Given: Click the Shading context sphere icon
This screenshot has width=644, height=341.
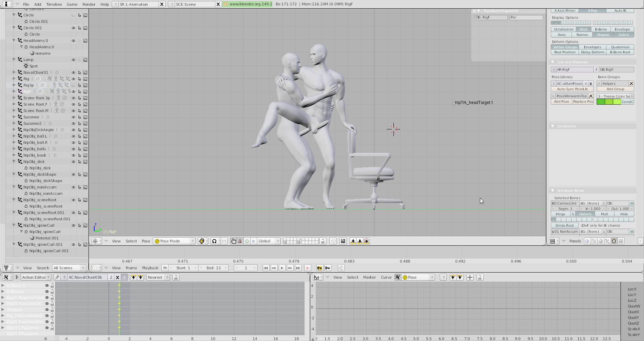Looking at the screenshot, I should coord(600,241).
